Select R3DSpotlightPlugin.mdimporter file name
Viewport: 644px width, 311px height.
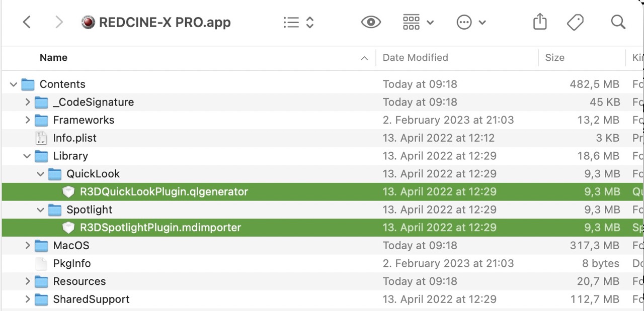tap(160, 228)
